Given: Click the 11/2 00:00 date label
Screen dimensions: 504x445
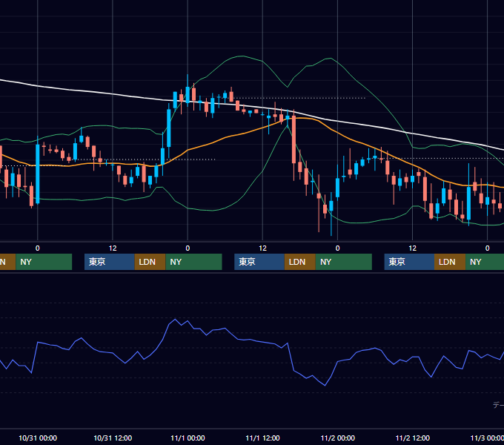Looking at the screenshot, I should coord(337,438).
